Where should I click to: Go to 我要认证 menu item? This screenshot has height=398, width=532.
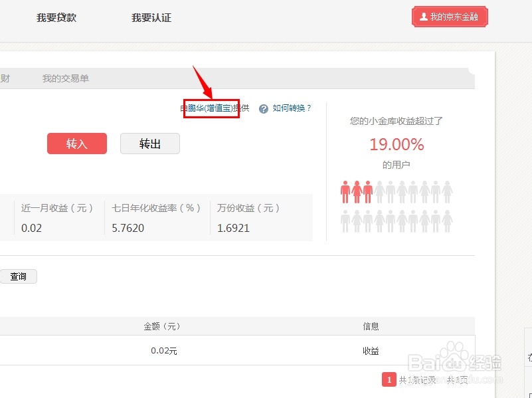(151, 18)
